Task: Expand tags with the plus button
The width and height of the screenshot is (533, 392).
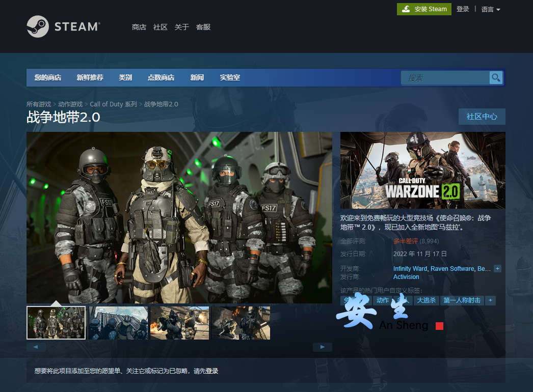Action: tap(490, 300)
